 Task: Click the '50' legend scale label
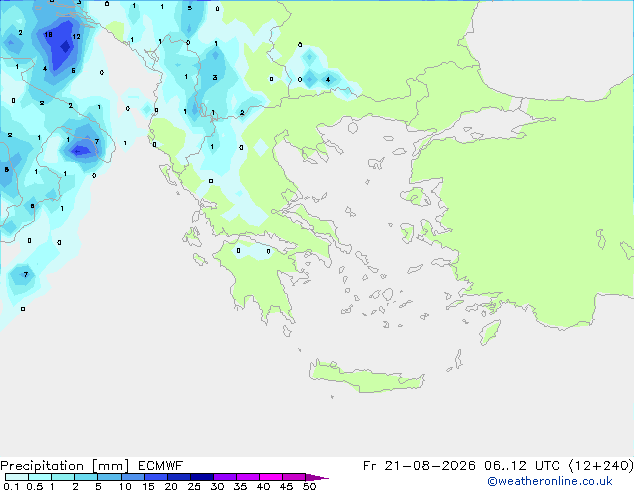[x=309, y=486]
